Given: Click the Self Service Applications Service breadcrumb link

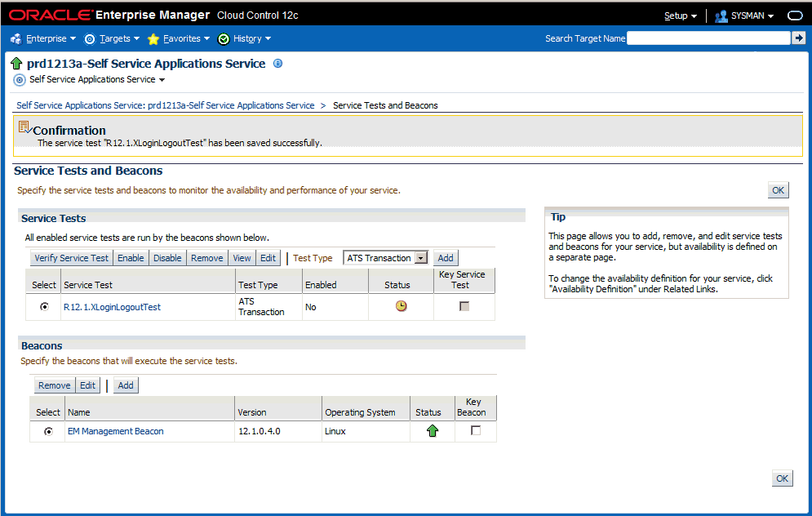Looking at the screenshot, I should point(165,105).
